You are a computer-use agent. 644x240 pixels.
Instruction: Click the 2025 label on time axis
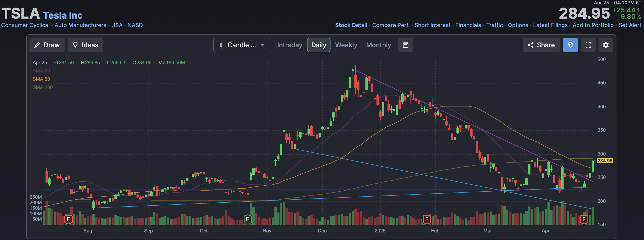click(x=380, y=231)
